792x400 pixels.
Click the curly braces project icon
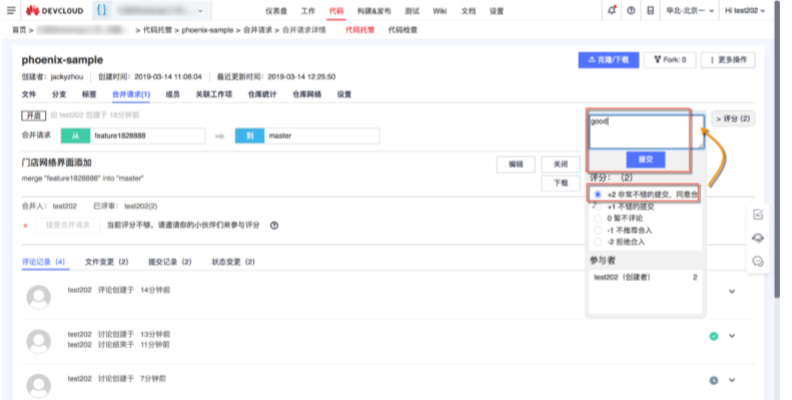click(x=102, y=11)
